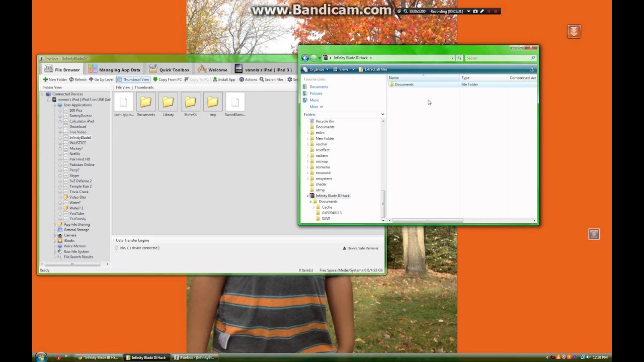Viewport: 644px width, 362px height.
Task: Open the address bar history dropdown
Action: pyautogui.click(x=452, y=58)
